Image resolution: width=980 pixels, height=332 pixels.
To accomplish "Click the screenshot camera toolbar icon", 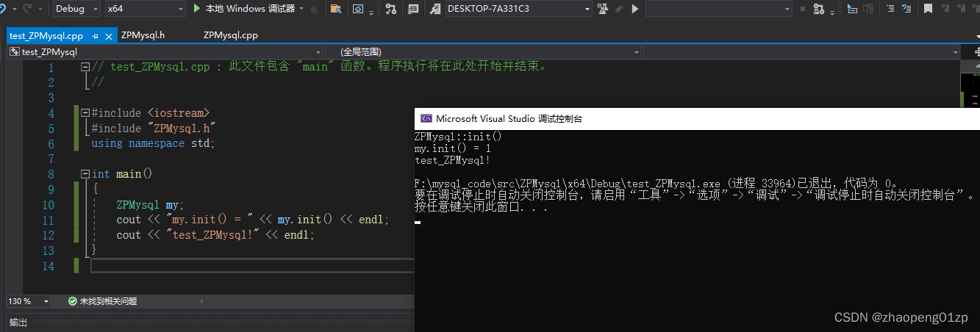I will click(358, 9).
